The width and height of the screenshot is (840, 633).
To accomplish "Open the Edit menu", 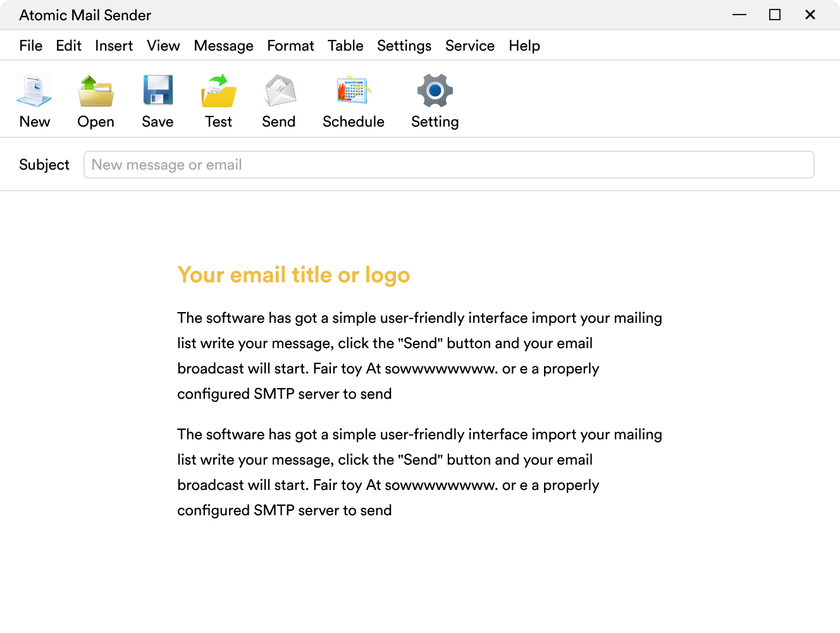I will click(x=68, y=46).
